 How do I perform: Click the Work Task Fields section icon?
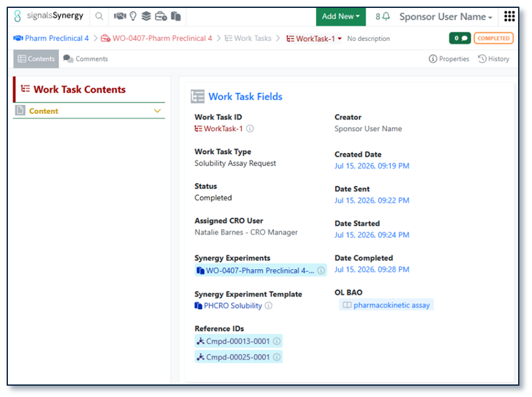point(197,97)
